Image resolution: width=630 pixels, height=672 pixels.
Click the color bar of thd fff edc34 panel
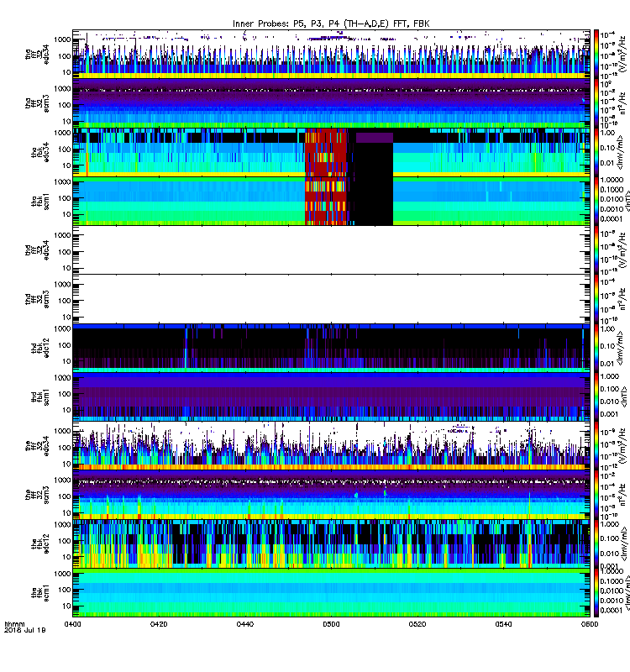596,249
